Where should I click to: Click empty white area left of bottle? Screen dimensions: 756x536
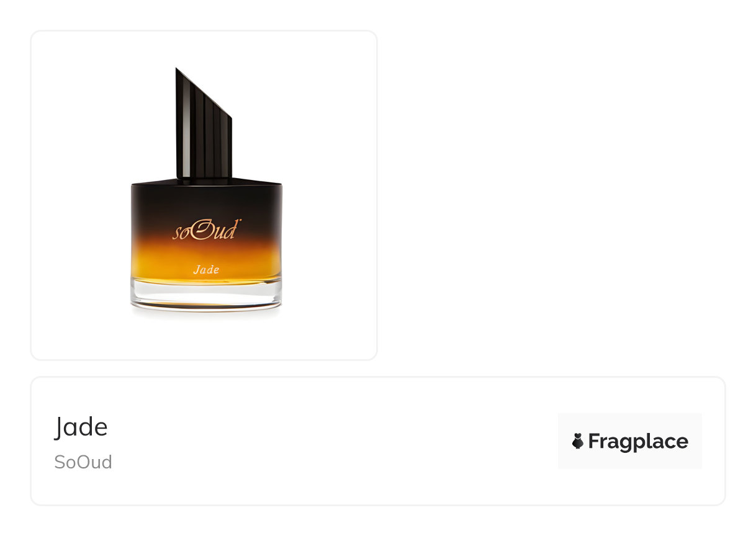coord(81,195)
